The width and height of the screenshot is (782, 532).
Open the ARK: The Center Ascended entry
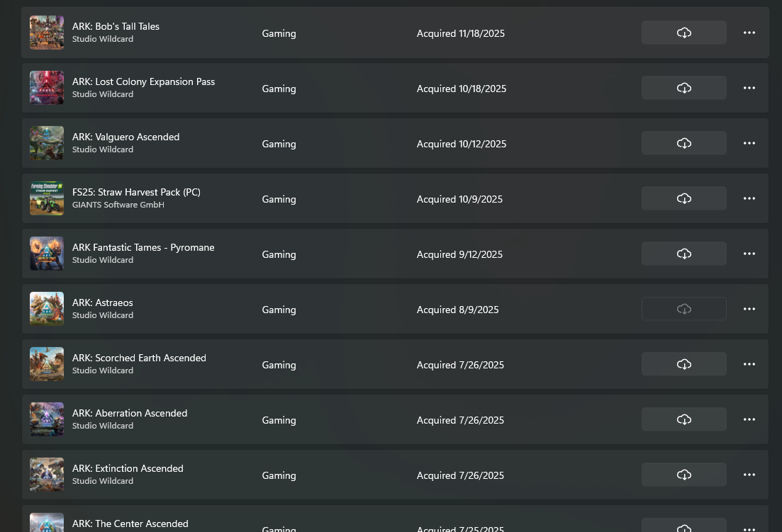(x=395, y=519)
